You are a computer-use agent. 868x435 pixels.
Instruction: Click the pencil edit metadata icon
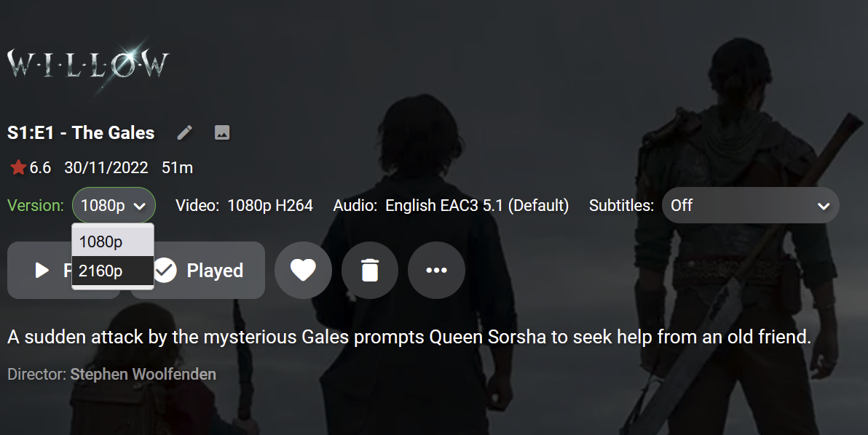pos(185,132)
